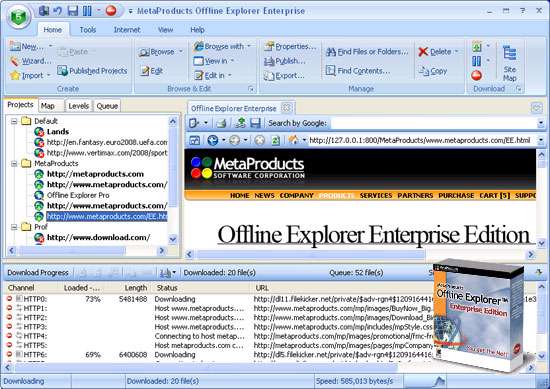Switch to the Tools ribbon tab
Screen dimensions: 550x389
coord(88,30)
